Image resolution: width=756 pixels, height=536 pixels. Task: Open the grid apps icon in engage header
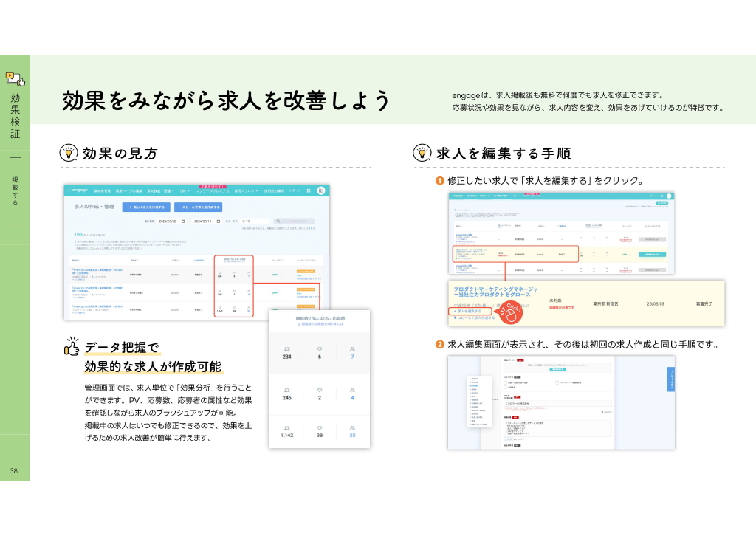tap(309, 191)
